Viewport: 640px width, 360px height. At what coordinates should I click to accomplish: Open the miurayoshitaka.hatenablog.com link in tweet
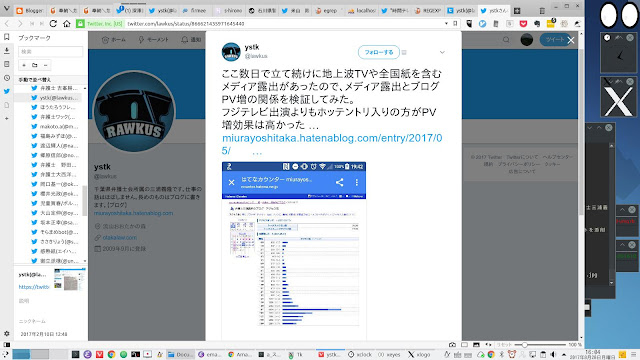(332, 144)
